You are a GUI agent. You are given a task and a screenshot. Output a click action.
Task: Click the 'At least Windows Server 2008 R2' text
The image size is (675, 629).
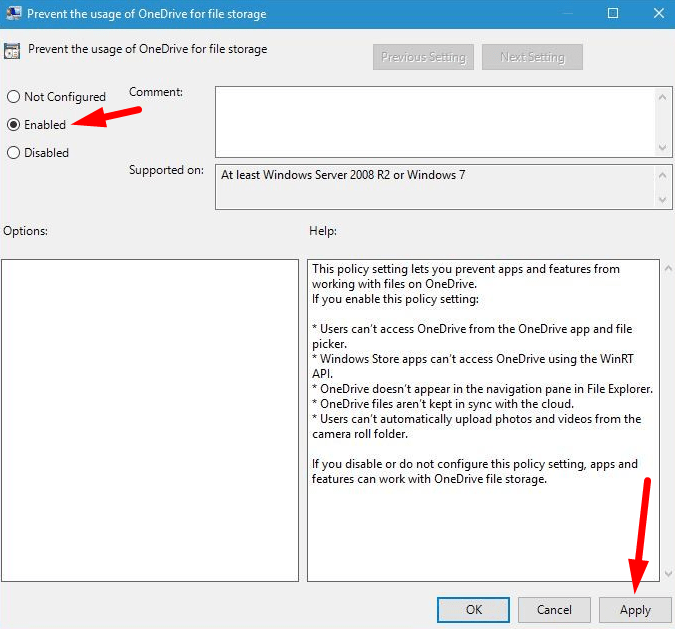point(343,175)
